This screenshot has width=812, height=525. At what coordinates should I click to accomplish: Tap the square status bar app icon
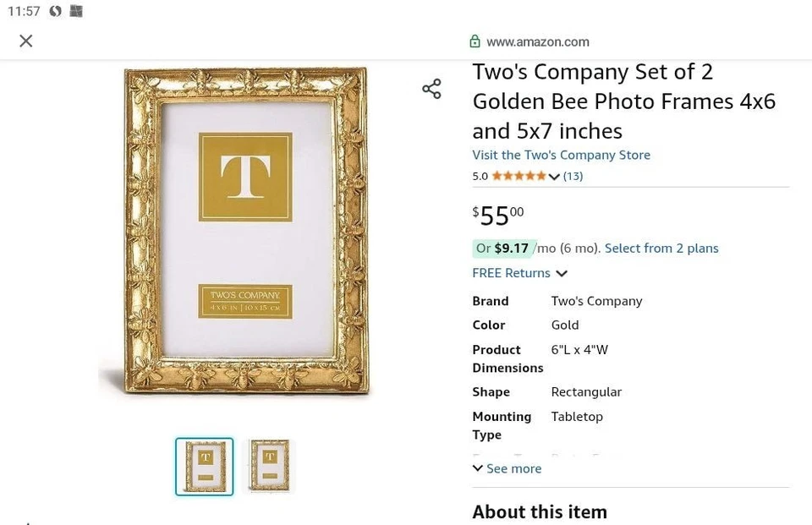[76, 12]
